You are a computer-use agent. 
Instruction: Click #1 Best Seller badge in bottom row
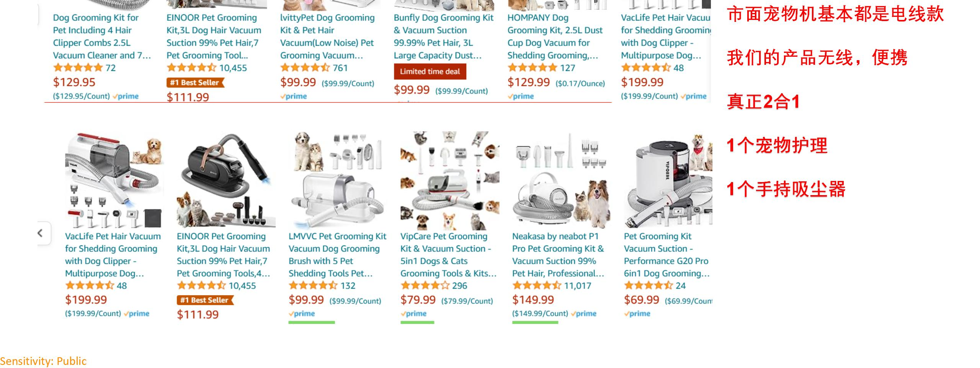tap(205, 300)
